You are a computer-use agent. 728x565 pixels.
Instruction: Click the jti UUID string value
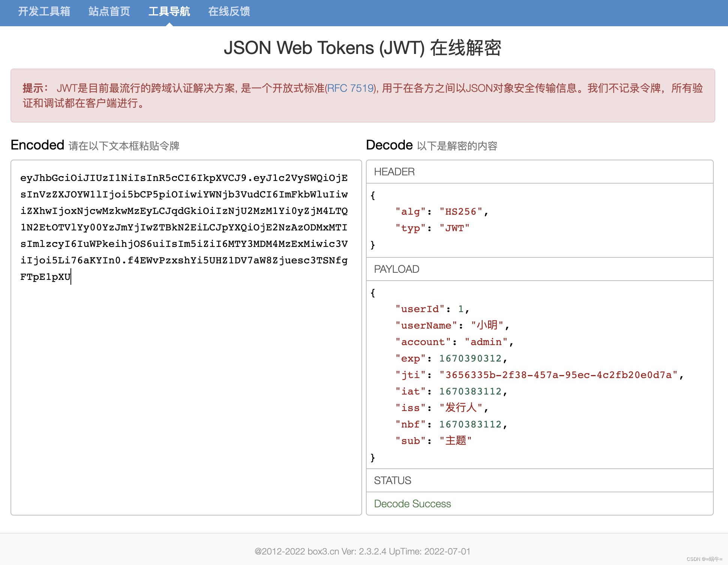point(559,375)
